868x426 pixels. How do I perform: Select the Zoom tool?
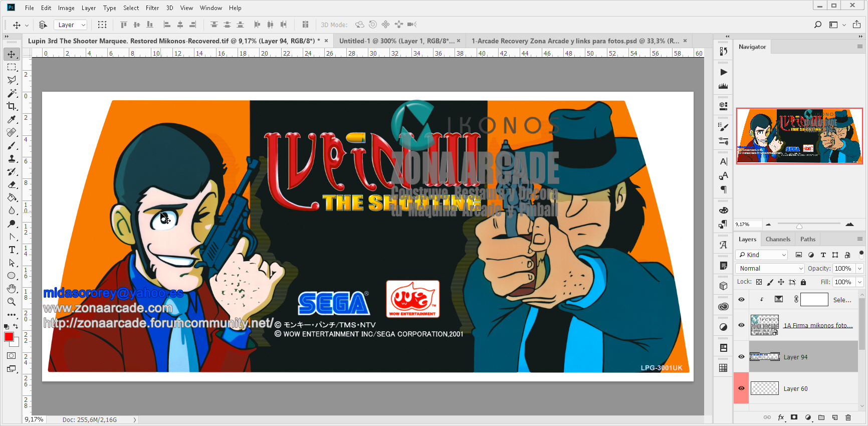(x=12, y=302)
